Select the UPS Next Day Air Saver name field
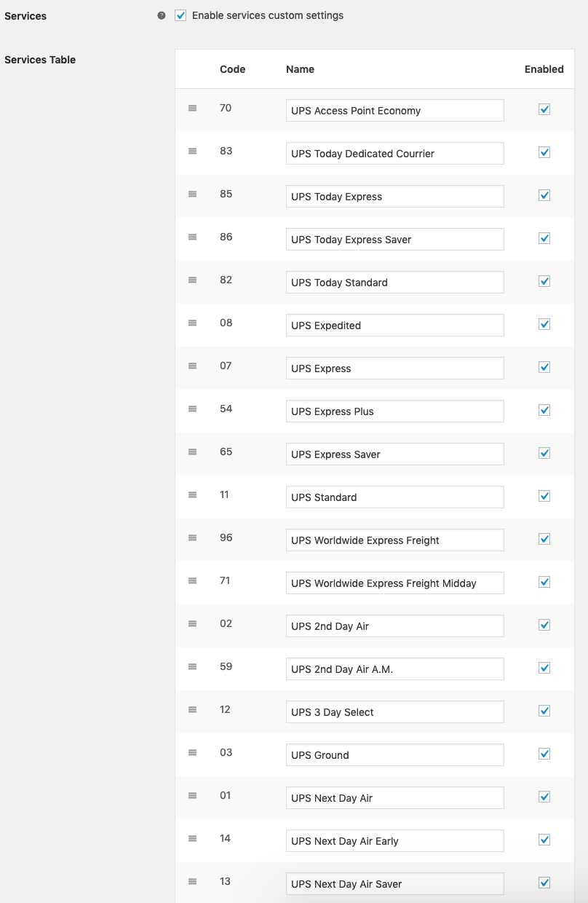The width and height of the screenshot is (588, 903). click(394, 883)
